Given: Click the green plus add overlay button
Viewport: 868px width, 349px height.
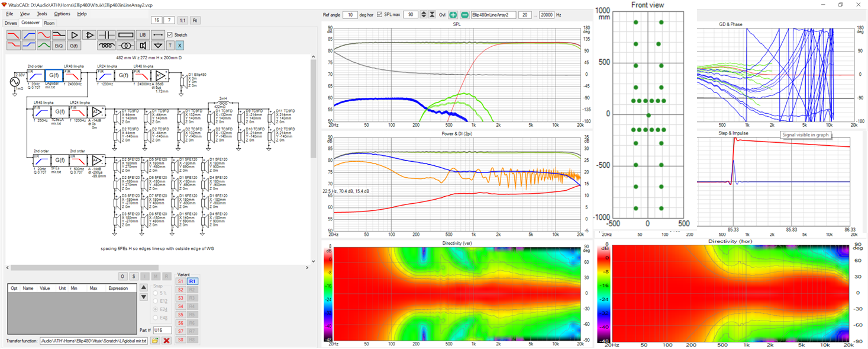Looking at the screenshot, I should [x=453, y=15].
